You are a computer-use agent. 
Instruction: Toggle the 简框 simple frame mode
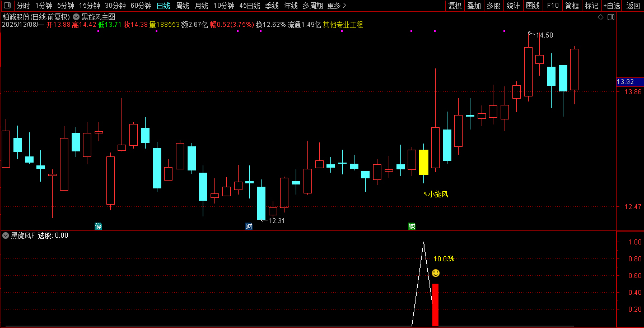[x=572, y=6]
